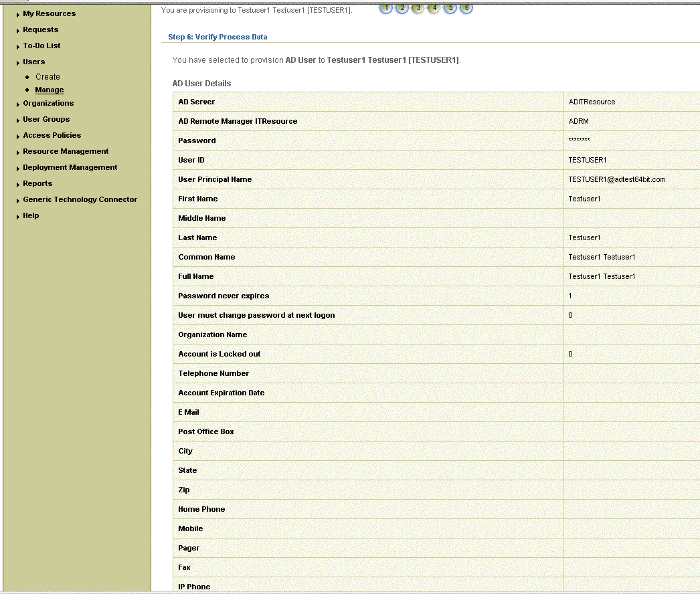Click step 4 circle in wizard progress
Image resolution: width=700 pixels, height=594 pixels.
pyautogui.click(x=434, y=7)
